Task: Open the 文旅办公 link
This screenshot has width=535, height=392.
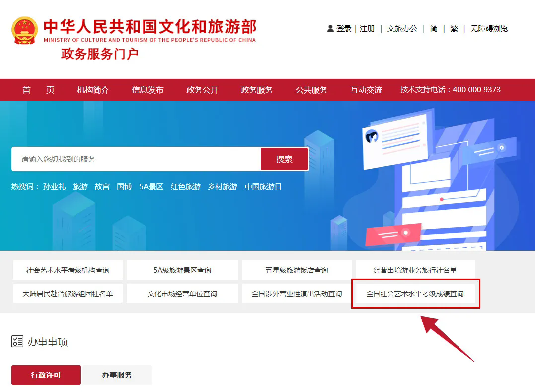Action: pos(402,29)
